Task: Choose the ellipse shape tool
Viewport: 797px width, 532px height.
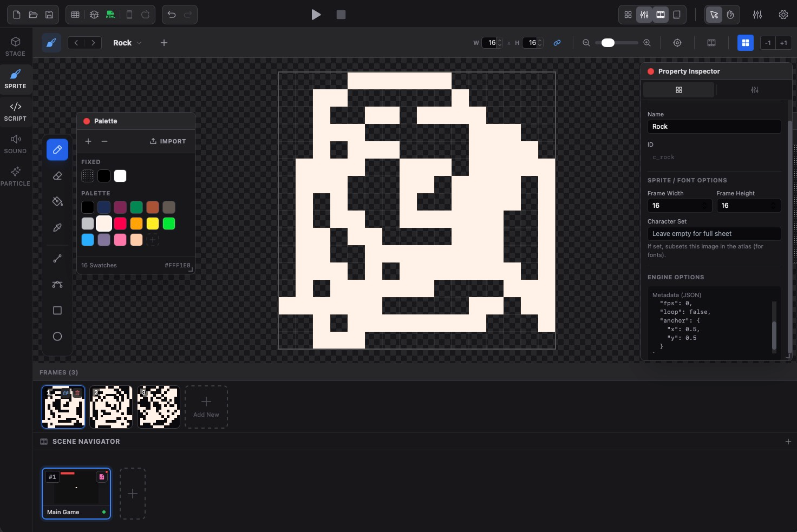Action: 57,336
